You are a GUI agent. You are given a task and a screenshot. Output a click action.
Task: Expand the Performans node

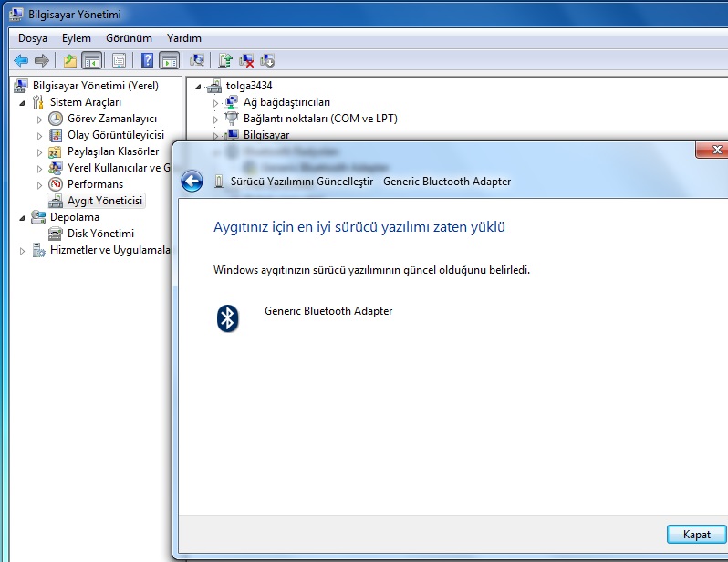(39, 185)
